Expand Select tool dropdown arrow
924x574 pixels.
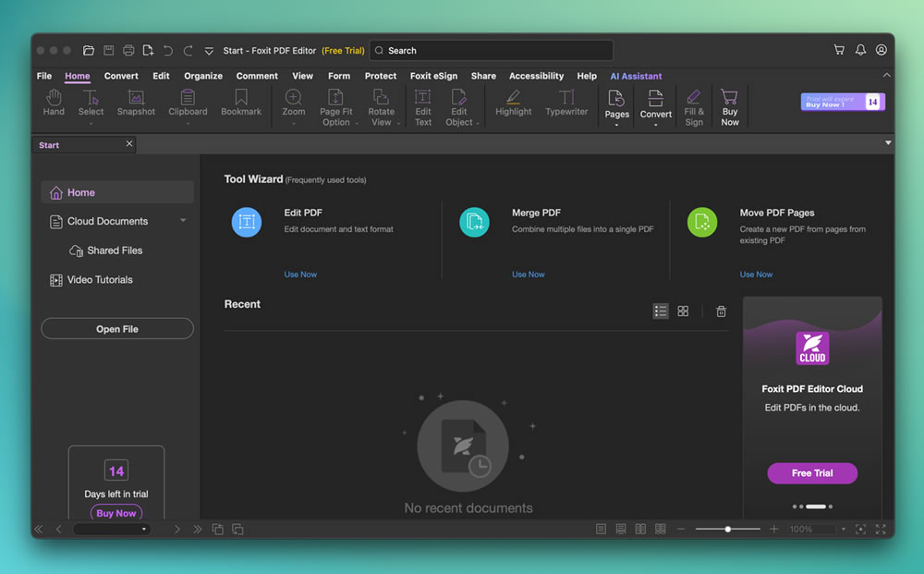[x=91, y=124]
